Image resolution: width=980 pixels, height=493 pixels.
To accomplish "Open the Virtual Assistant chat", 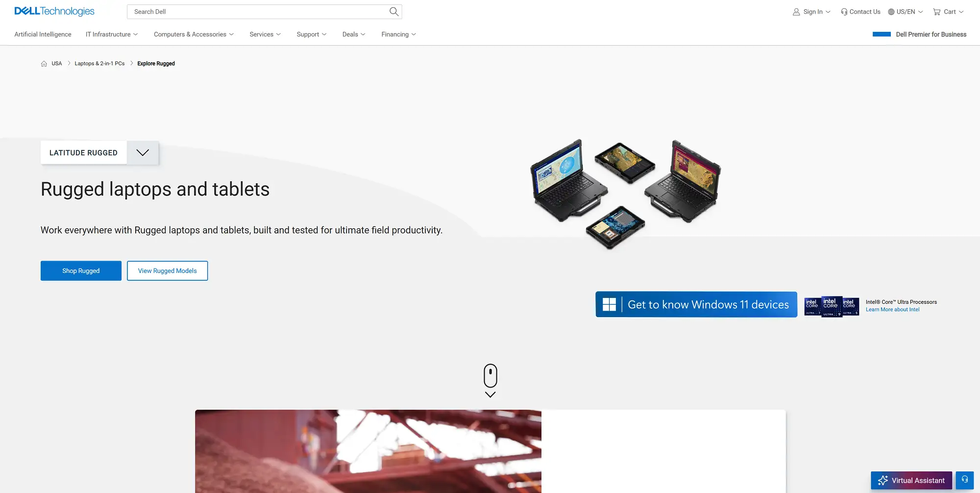I will click(x=911, y=480).
